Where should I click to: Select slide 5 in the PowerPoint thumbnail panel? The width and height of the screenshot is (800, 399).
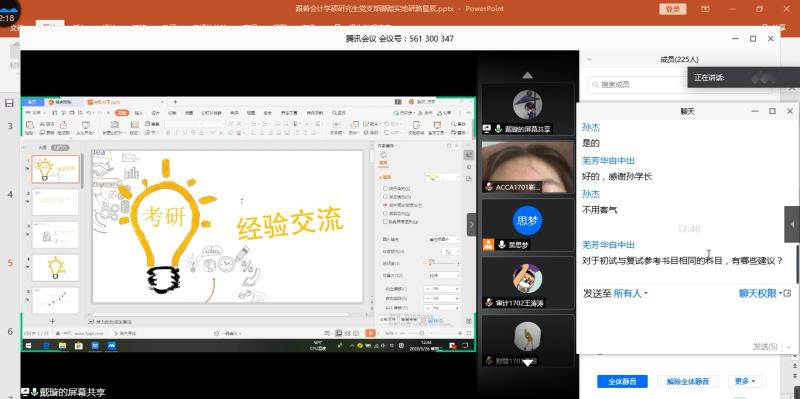[x=10, y=264]
